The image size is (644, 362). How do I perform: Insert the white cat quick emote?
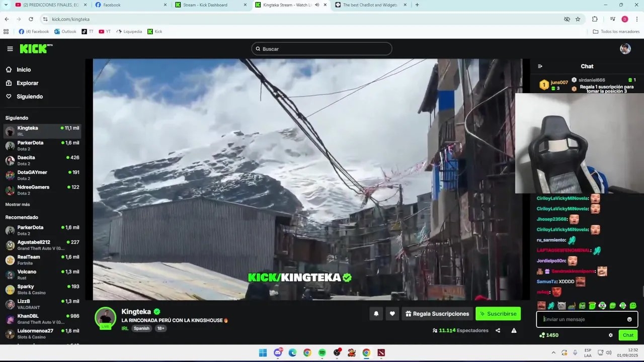(561, 306)
